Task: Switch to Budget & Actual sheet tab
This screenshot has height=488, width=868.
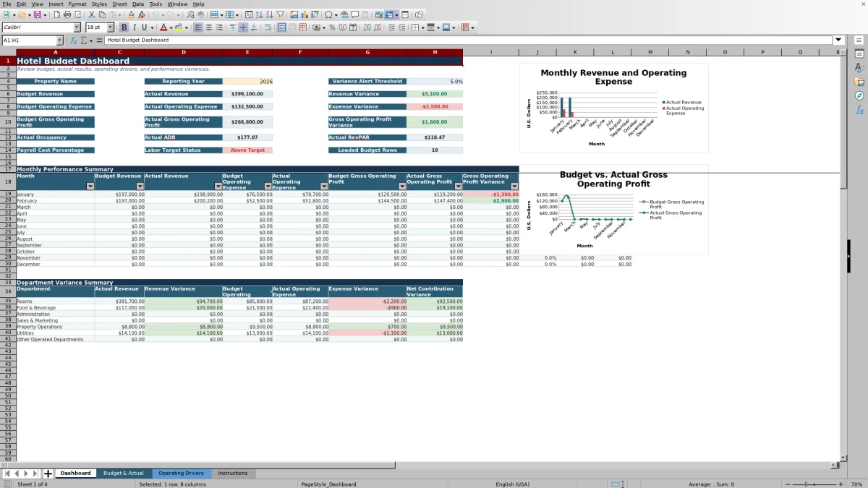Action: tap(123, 474)
